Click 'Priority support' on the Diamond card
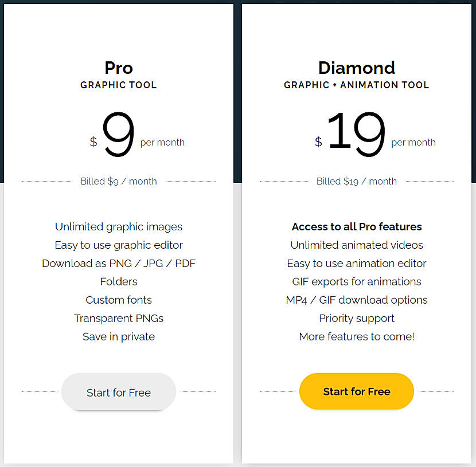The height and width of the screenshot is (467, 476). pos(356,318)
